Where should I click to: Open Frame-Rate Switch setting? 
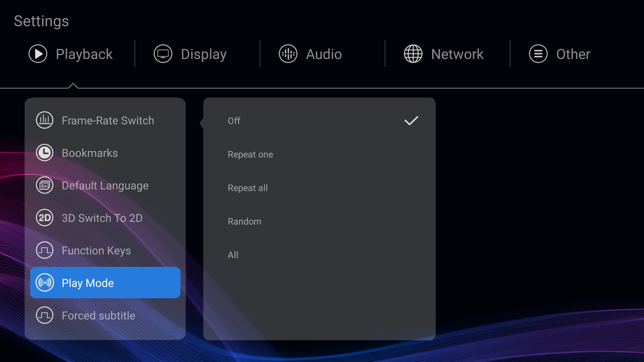(x=105, y=120)
